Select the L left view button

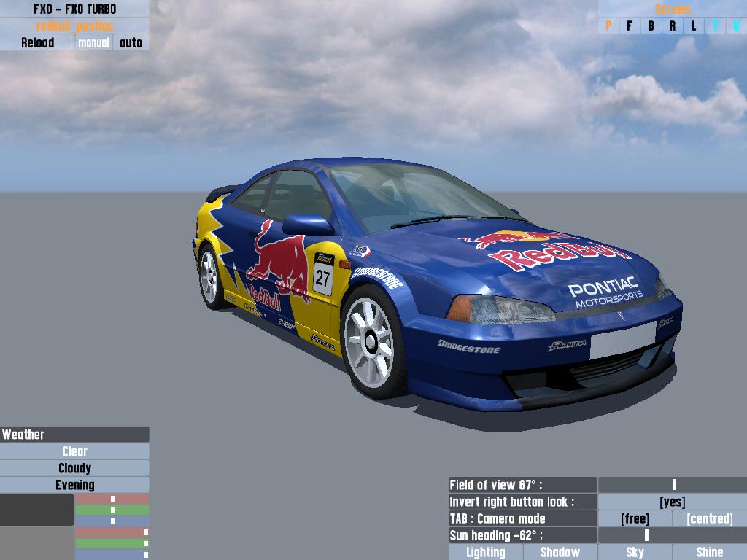(694, 26)
